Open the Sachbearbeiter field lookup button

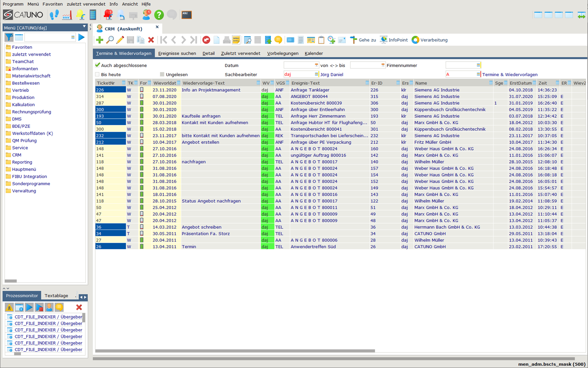point(316,75)
